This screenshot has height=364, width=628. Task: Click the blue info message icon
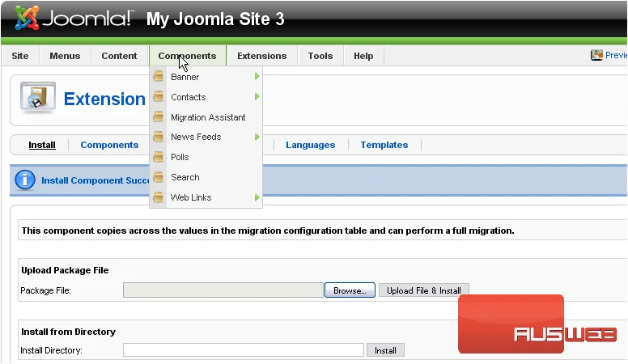click(25, 180)
